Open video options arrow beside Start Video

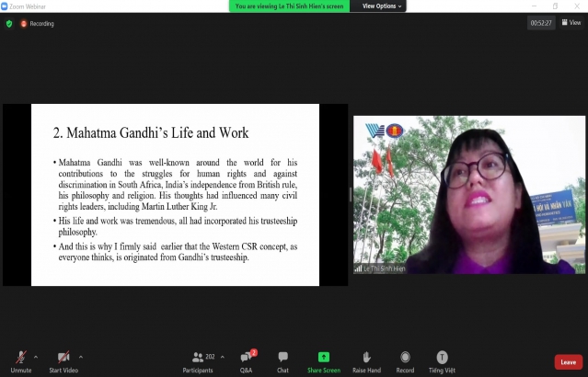(x=81, y=357)
